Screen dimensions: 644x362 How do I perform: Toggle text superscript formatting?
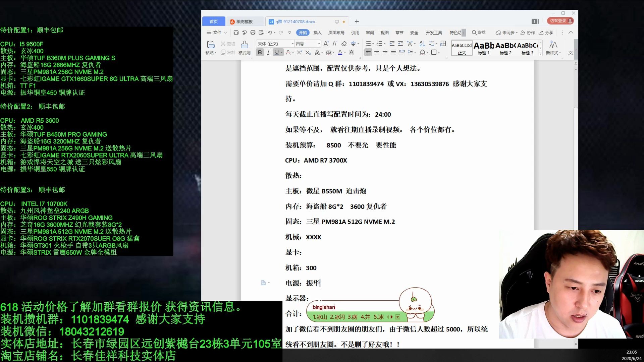(300, 52)
